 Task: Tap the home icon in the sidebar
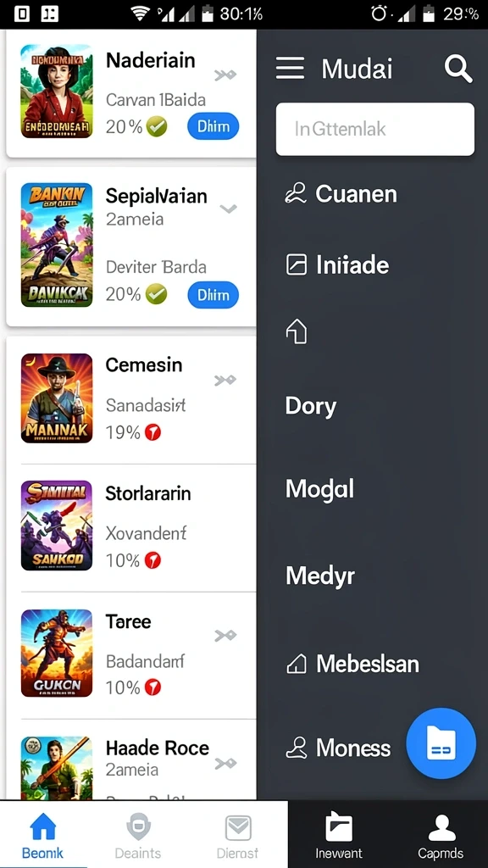tap(296, 332)
